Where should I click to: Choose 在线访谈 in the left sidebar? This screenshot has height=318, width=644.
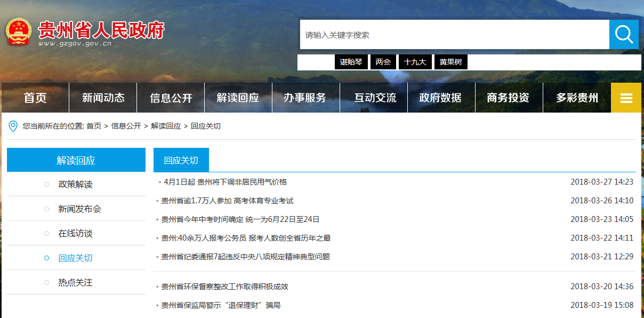point(75,234)
